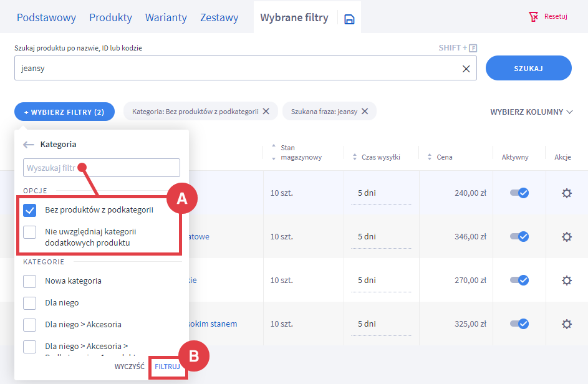588x384 pixels.
Task: Clear the jeansy search field with X
Action: coord(466,69)
